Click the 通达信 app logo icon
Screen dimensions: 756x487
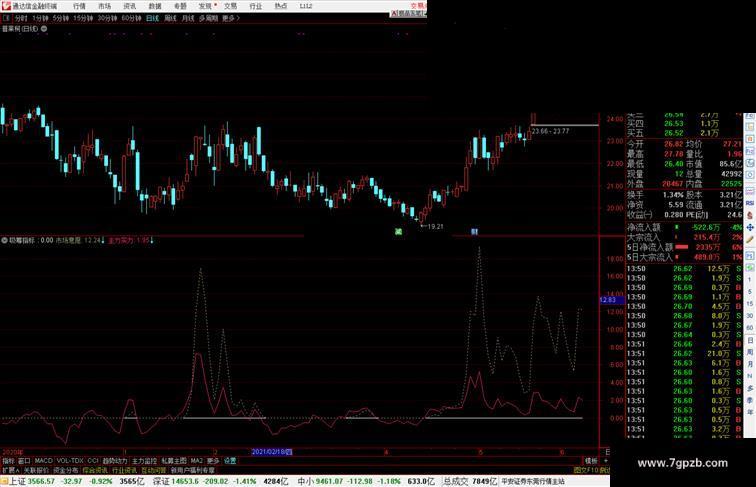coord(6,6)
